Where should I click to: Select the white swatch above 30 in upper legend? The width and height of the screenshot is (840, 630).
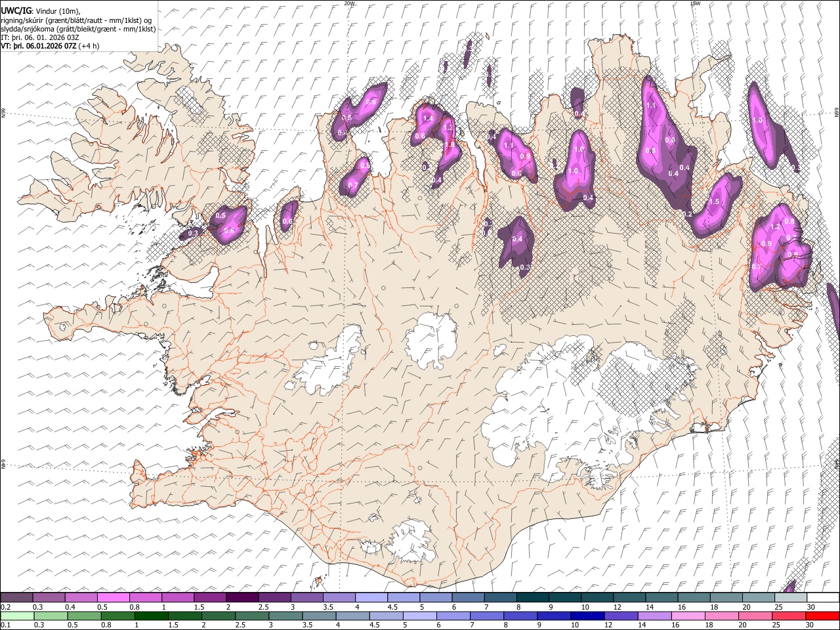(x=823, y=597)
